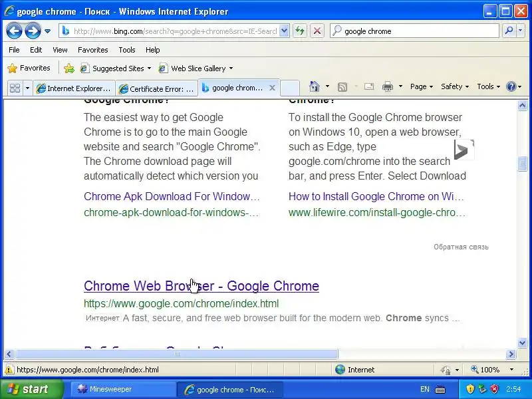Open Suggested Sites dropdown
This screenshot has width=532, height=399.
[x=115, y=68]
